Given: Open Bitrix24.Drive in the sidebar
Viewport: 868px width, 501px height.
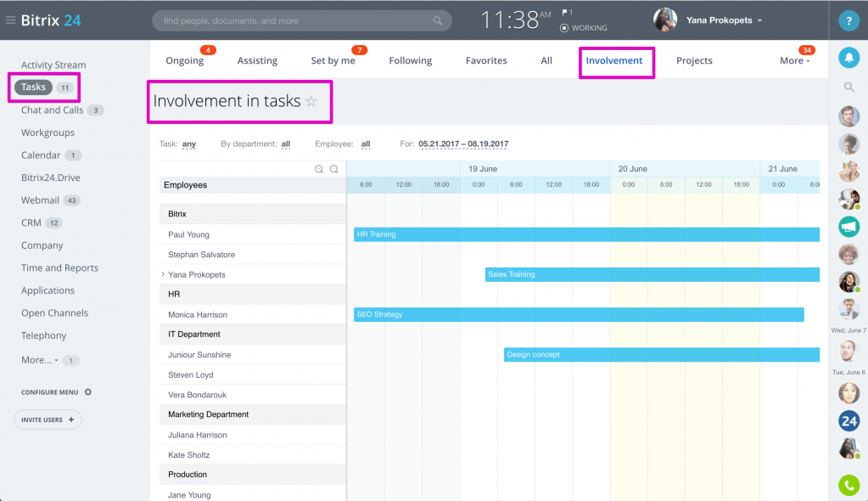Looking at the screenshot, I should [x=50, y=177].
